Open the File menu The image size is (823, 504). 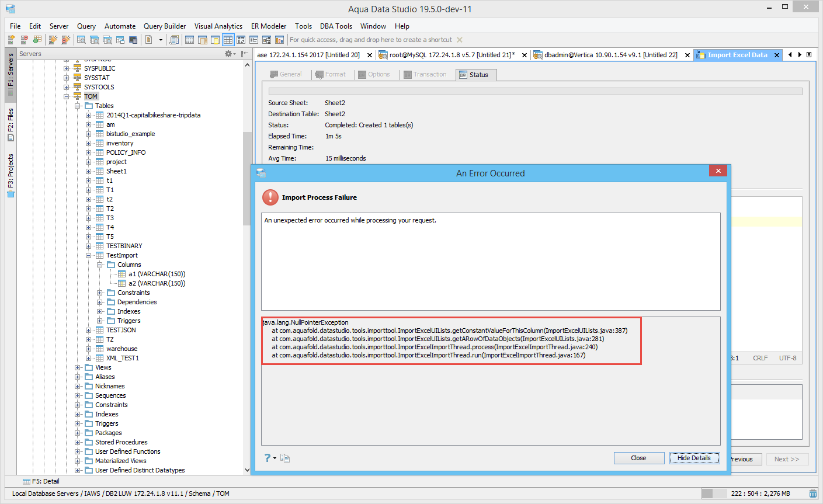tap(15, 26)
